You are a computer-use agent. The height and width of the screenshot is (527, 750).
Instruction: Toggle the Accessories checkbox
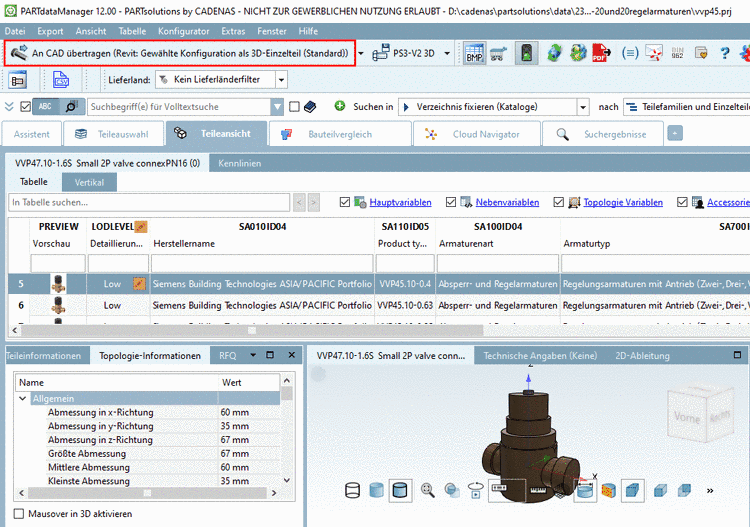pos(683,202)
